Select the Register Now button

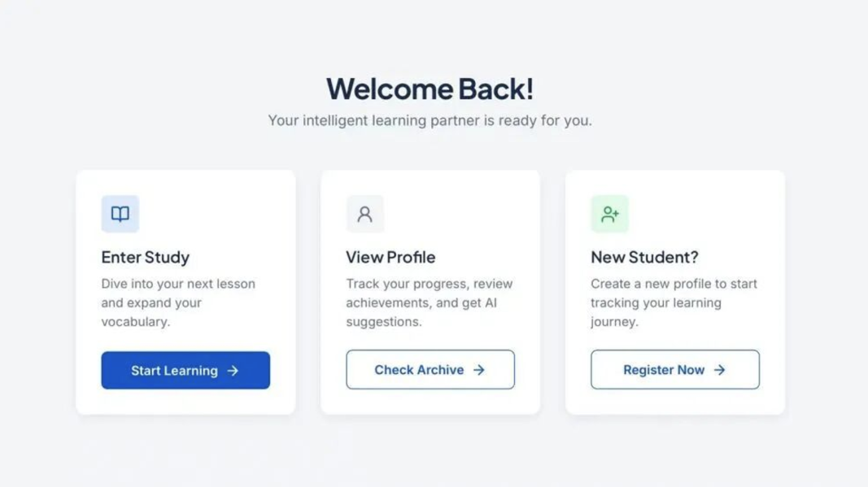[x=675, y=369]
